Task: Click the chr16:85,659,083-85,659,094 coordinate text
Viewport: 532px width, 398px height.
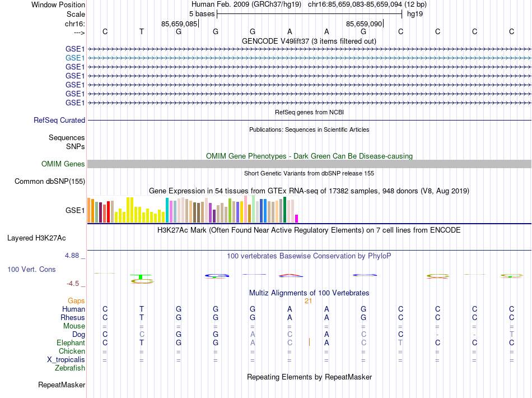Action: 355,4
